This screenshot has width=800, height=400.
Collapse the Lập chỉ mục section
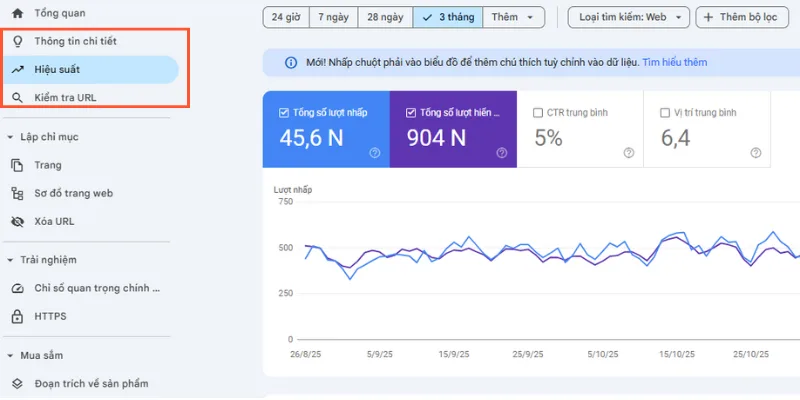coord(10,137)
